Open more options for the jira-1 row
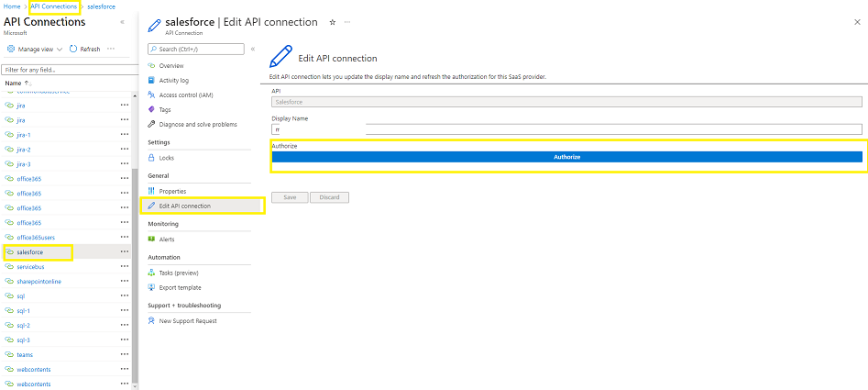This screenshot has height=390, width=868. pyautogui.click(x=124, y=135)
